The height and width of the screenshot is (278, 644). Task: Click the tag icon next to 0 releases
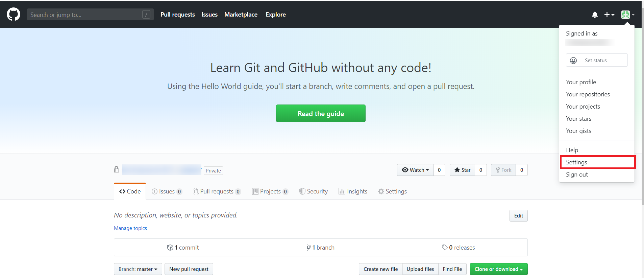coord(445,248)
